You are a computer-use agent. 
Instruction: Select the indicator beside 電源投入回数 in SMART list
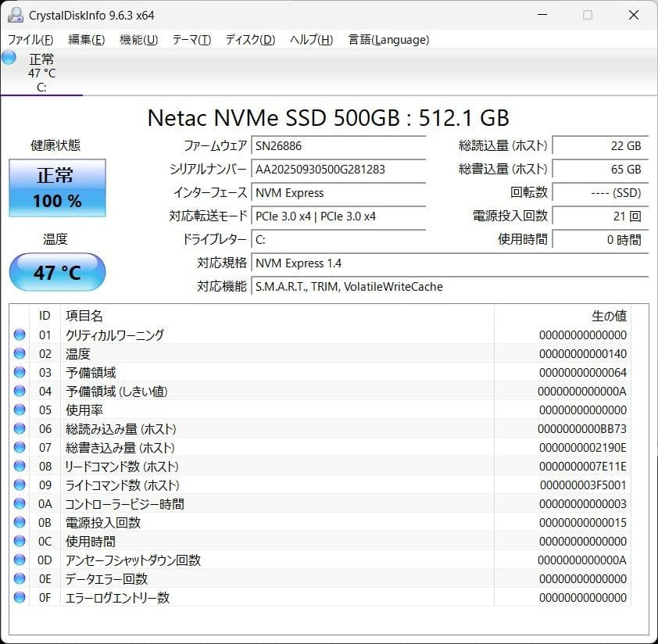(x=19, y=522)
